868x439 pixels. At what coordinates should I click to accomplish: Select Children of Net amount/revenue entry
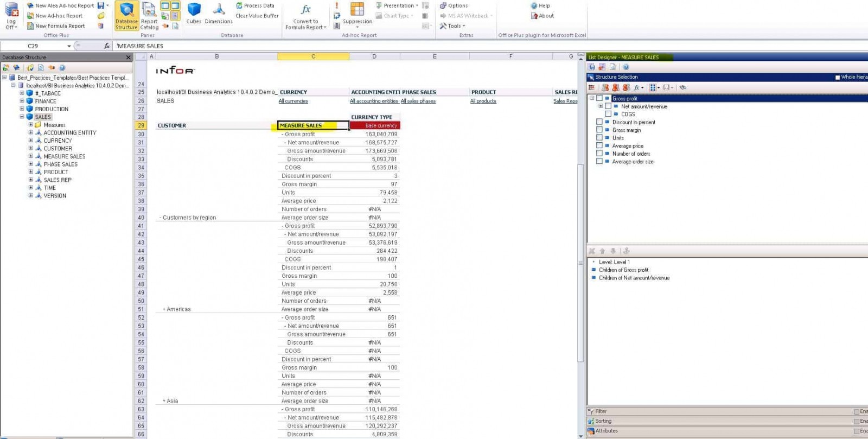(x=634, y=278)
